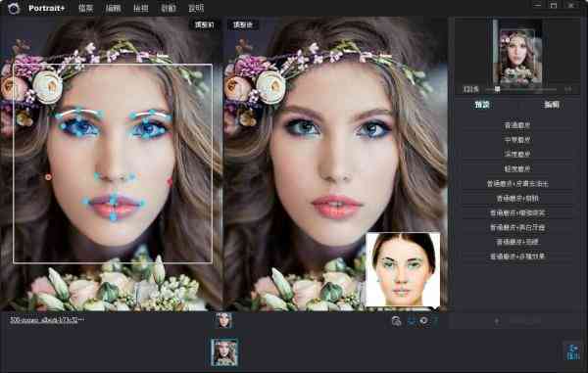Click the face rotate icon in bottom toolbar
Image resolution: width=588 pixels, height=373 pixels.
[x=396, y=321]
